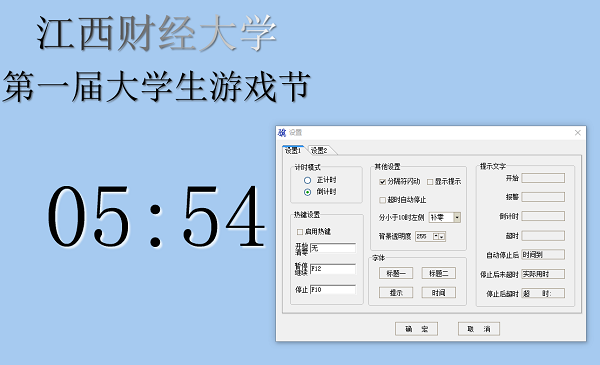This screenshot has width=600, height=365.
Task: Click the 暂停继续 hotkey field showing F12
Action: click(x=333, y=269)
